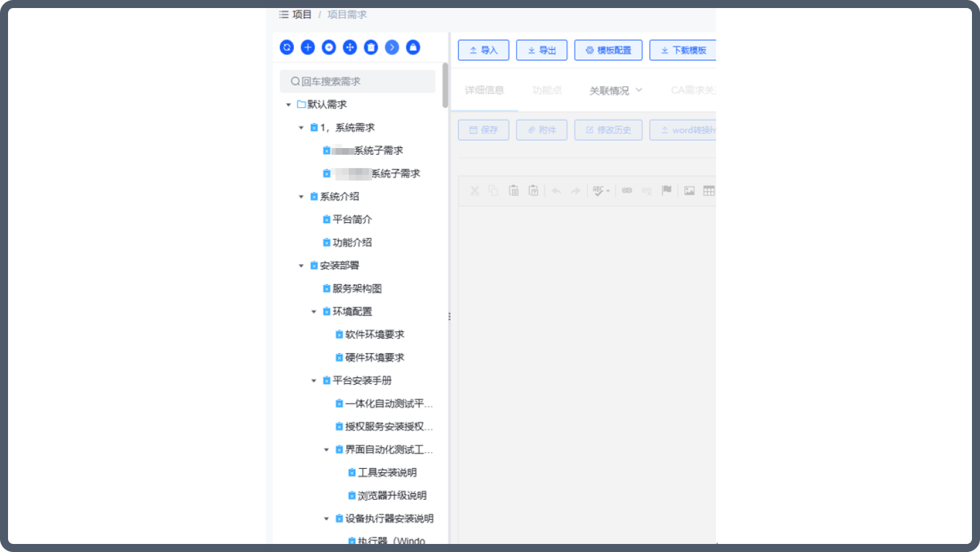This screenshot has width=980, height=552.
Task: Switch to the 功能点 tab
Action: tap(547, 90)
